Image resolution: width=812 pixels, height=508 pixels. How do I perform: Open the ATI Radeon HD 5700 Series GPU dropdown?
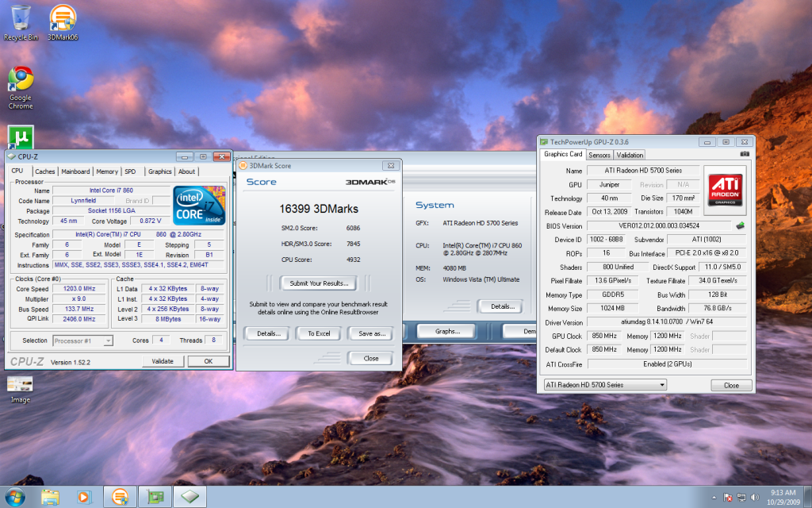coord(605,385)
